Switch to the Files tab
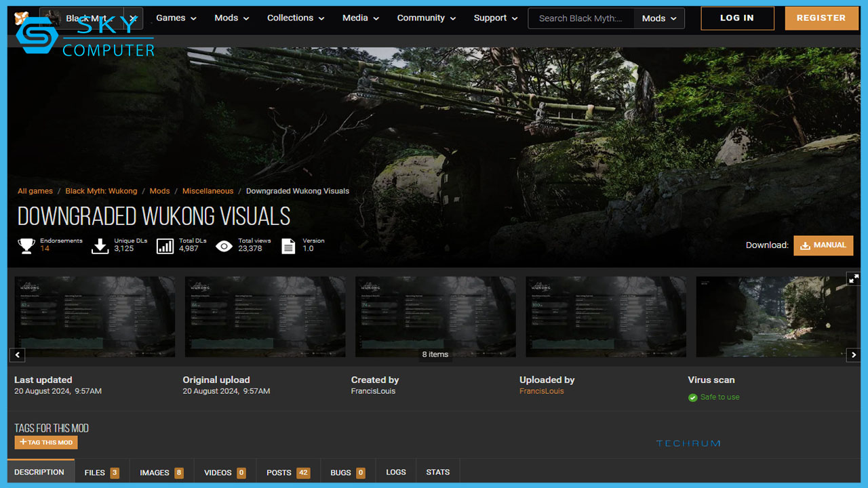Image resolution: width=868 pixels, height=488 pixels. tap(101, 472)
